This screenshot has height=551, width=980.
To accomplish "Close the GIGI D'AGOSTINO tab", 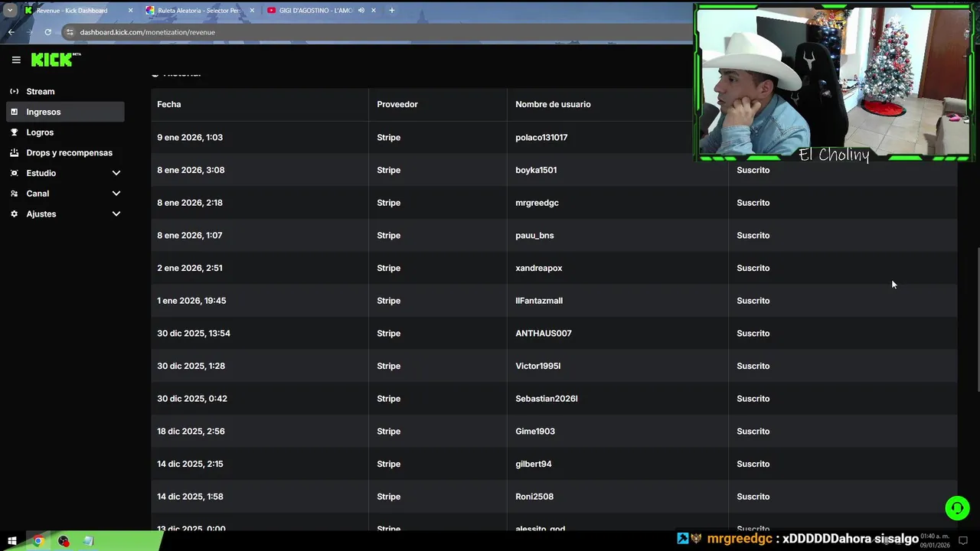I will click(374, 11).
